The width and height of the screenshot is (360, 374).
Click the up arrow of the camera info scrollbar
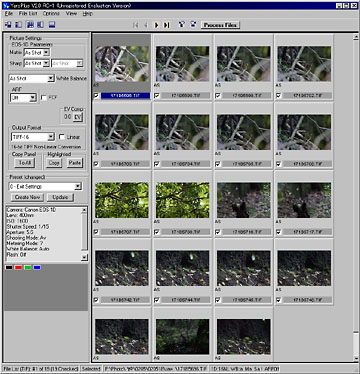click(x=84, y=210)
